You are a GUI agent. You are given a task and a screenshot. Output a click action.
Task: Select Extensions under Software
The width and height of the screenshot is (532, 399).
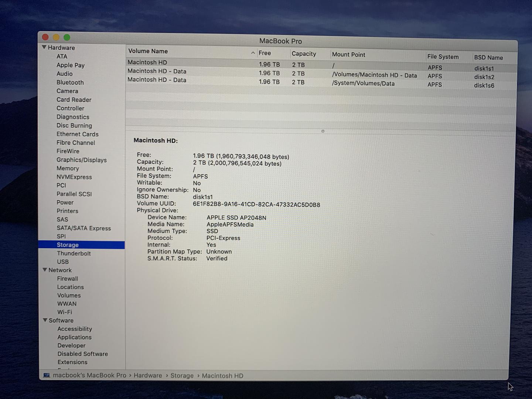[72, 362]
